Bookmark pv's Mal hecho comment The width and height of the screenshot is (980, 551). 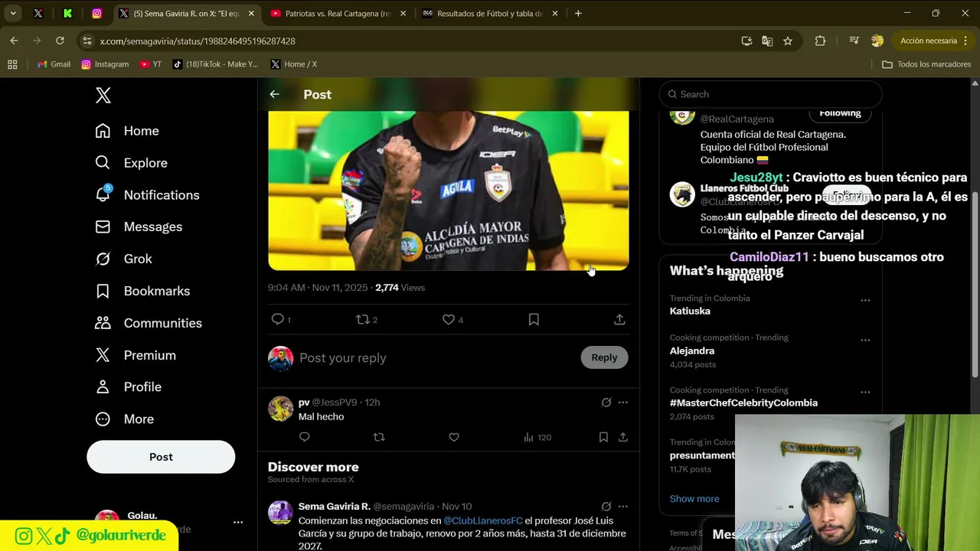click(x=603, y=437)
